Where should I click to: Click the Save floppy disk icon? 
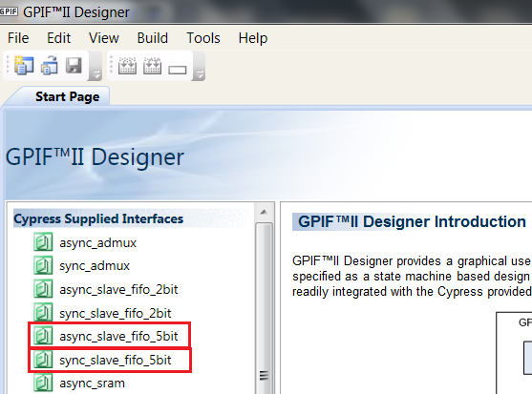74,65
